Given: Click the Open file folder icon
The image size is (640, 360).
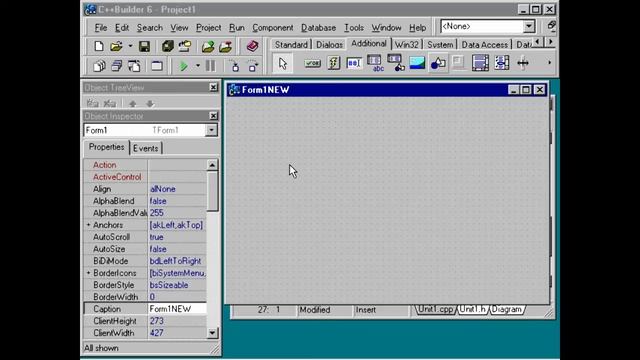Looking at the screenshot, I should coord(116,46).
